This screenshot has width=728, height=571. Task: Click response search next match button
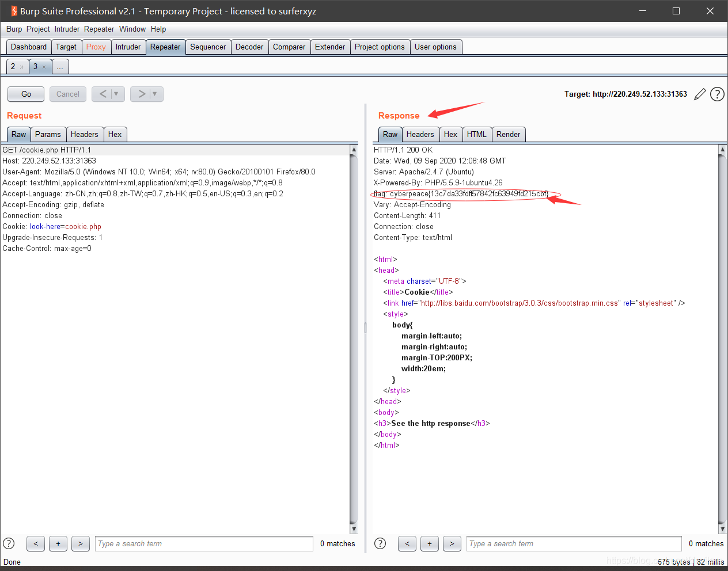coord(452,543)
